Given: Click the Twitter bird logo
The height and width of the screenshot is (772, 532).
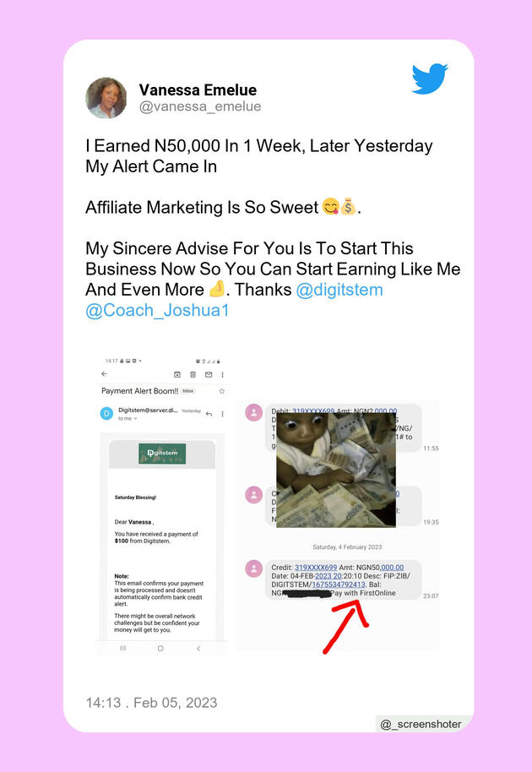Looking at the screenshot, I should click(430, 79).
